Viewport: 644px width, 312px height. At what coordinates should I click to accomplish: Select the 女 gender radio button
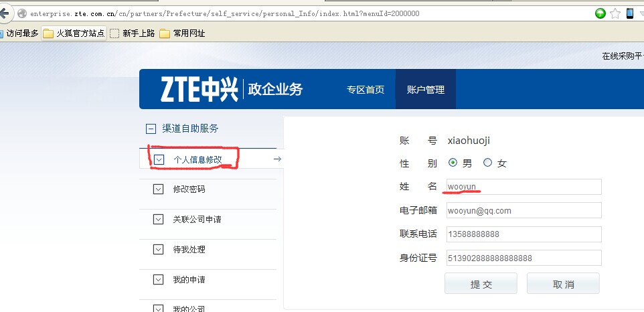point(487,163)
